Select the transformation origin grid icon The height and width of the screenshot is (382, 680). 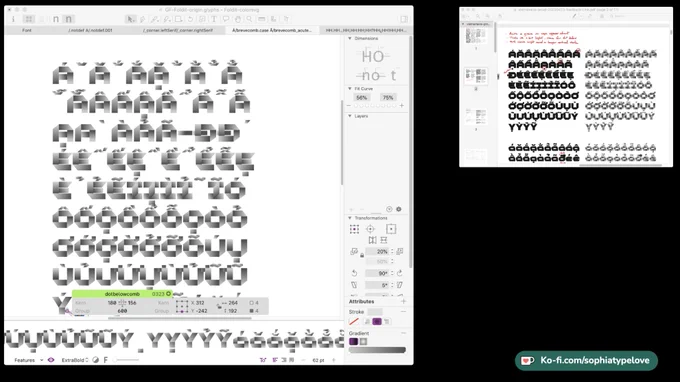[354, 229]
